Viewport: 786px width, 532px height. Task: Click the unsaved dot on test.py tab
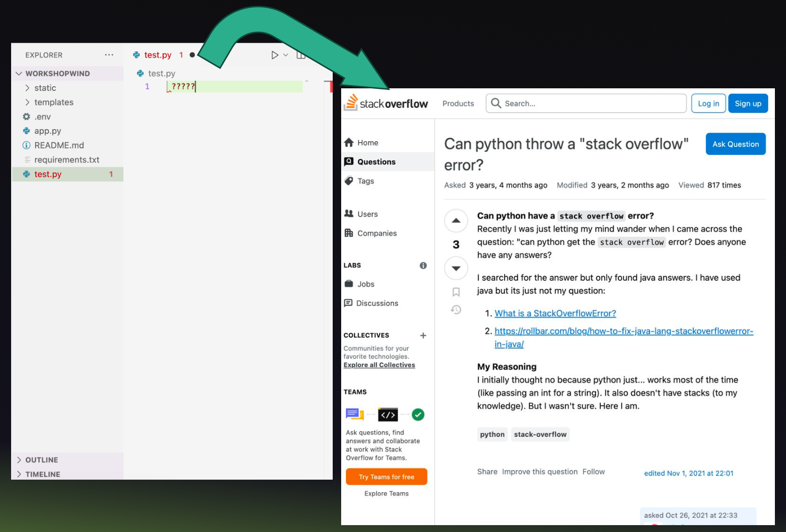[192, 55]
